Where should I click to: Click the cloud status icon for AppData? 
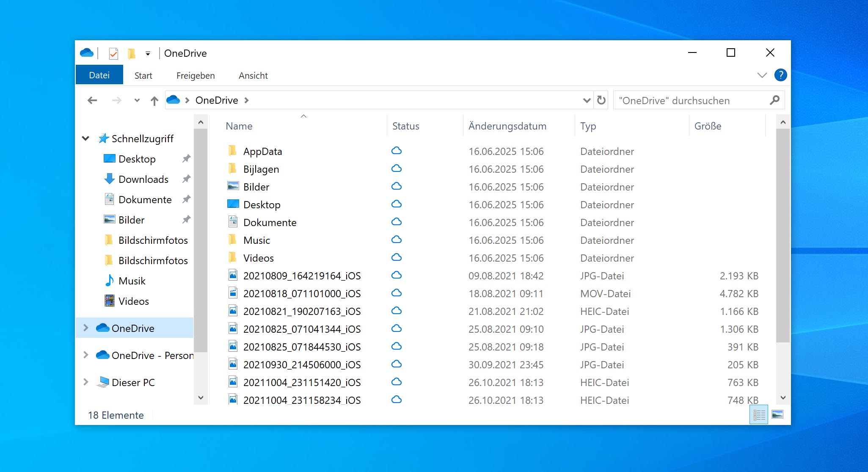tap(397, 151)
